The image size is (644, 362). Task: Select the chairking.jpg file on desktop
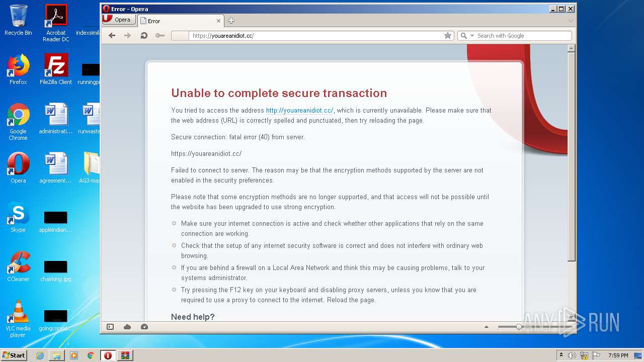click(x=56, y=270)
